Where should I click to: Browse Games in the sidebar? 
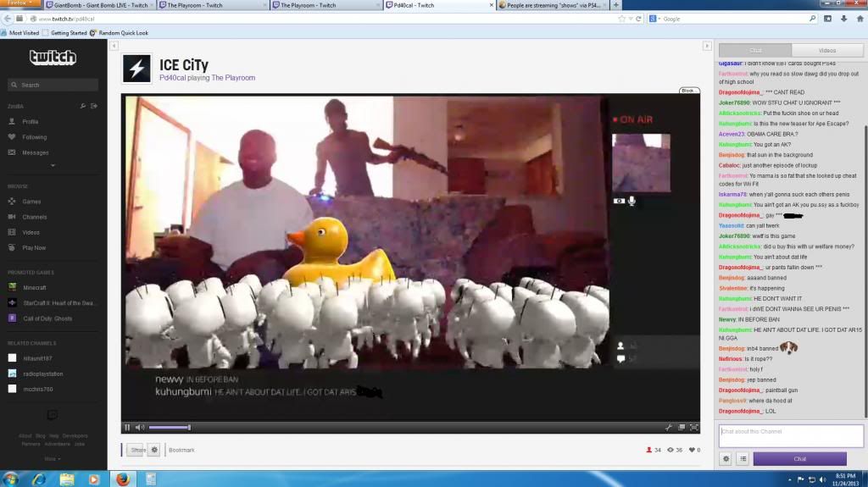click(x=31, y=202)
